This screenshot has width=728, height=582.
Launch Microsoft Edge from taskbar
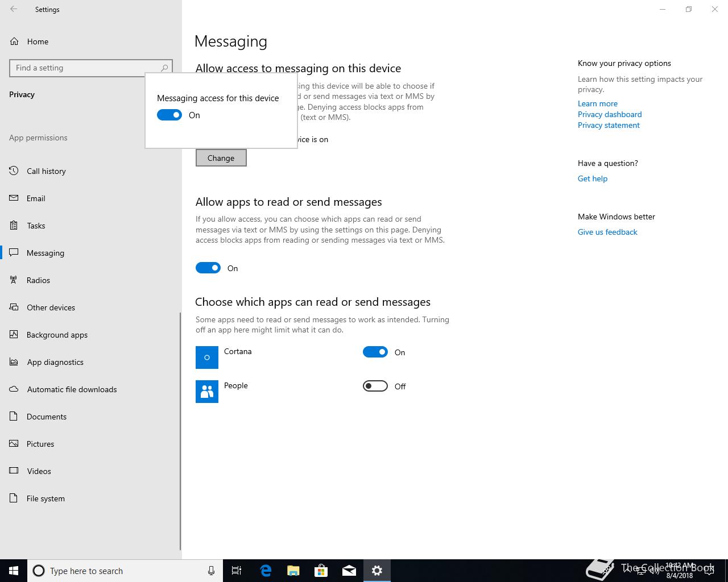[265, 571]
